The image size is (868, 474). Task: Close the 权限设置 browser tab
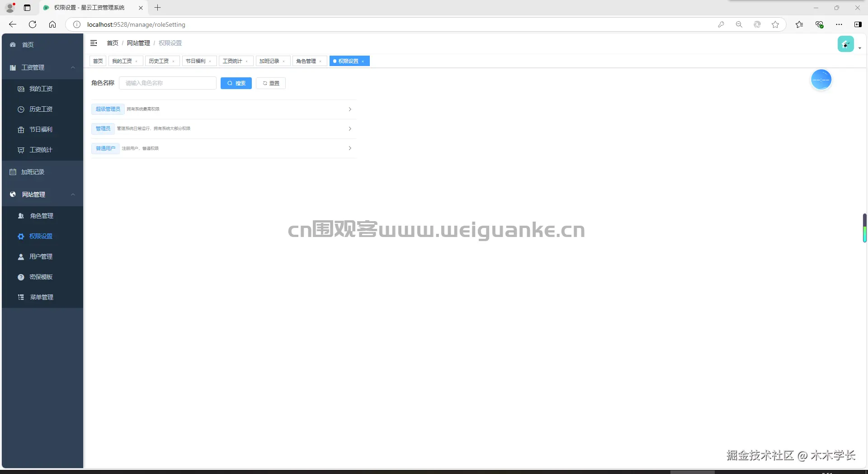point(141,8)
